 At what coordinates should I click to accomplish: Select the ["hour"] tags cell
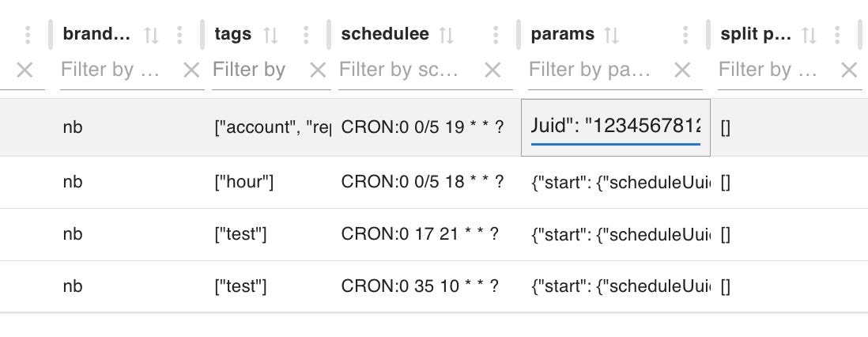pyautogui.click(x=243, y=182)
